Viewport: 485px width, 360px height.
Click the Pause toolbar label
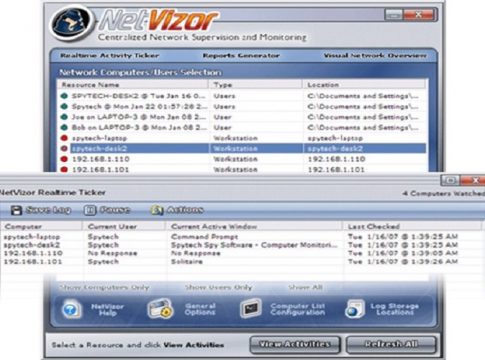click(115, 210)
